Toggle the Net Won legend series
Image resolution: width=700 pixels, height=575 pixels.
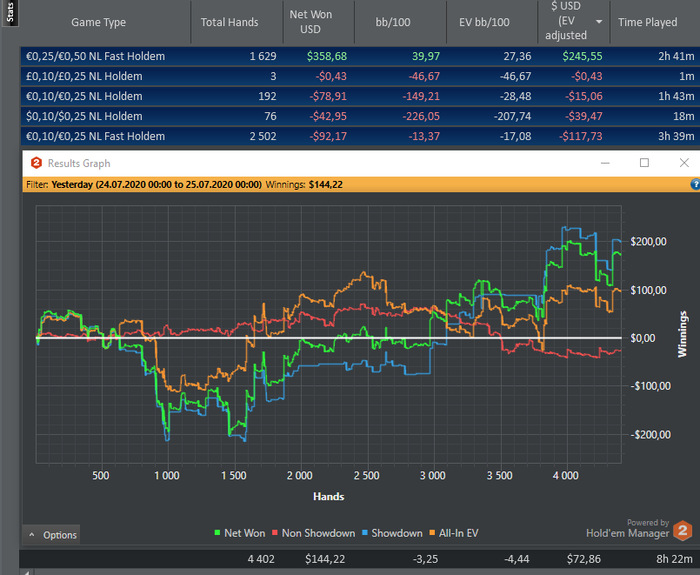click(239, 534)
